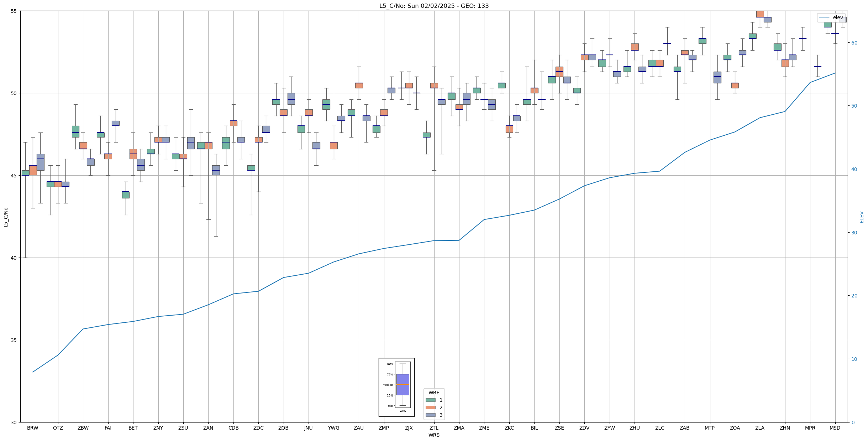The width and height of the screenshot is (868, 441).
Task: Click the green BET box near 44
Action: pos(126,195)
